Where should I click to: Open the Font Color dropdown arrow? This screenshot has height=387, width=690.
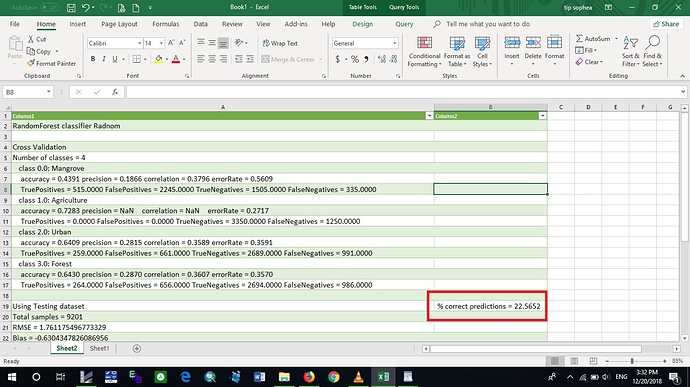click(x=184, y=59)
